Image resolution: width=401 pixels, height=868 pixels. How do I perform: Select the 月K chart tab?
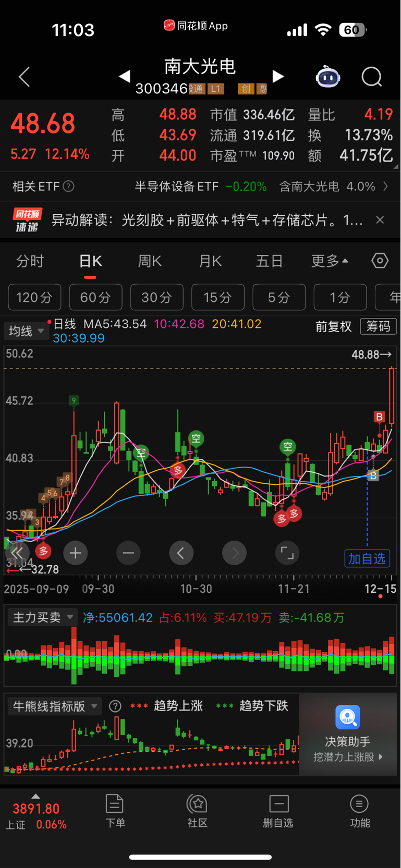point(210,261)
